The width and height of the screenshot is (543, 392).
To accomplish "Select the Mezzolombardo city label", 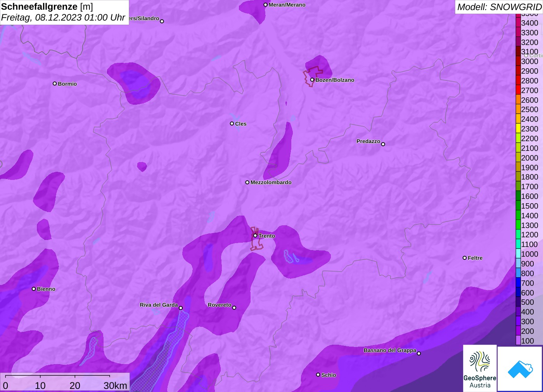I will (271, 182).
